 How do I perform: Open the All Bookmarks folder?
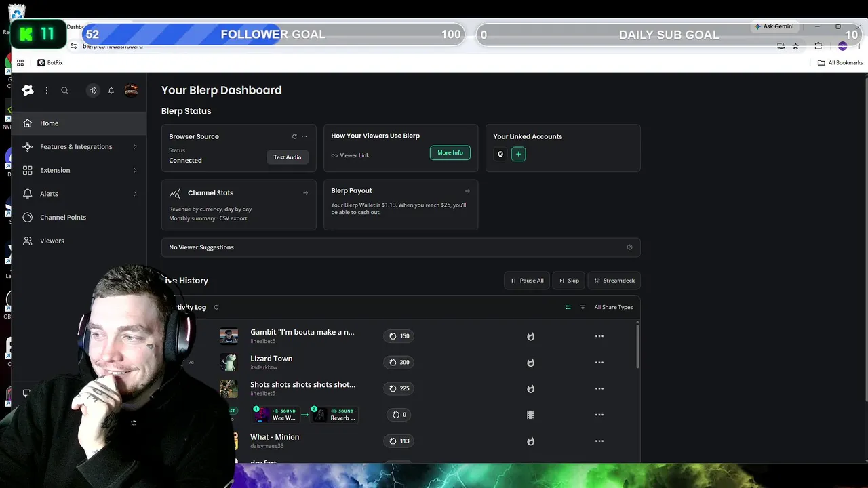pyautogui.click(x=840, y=63)
